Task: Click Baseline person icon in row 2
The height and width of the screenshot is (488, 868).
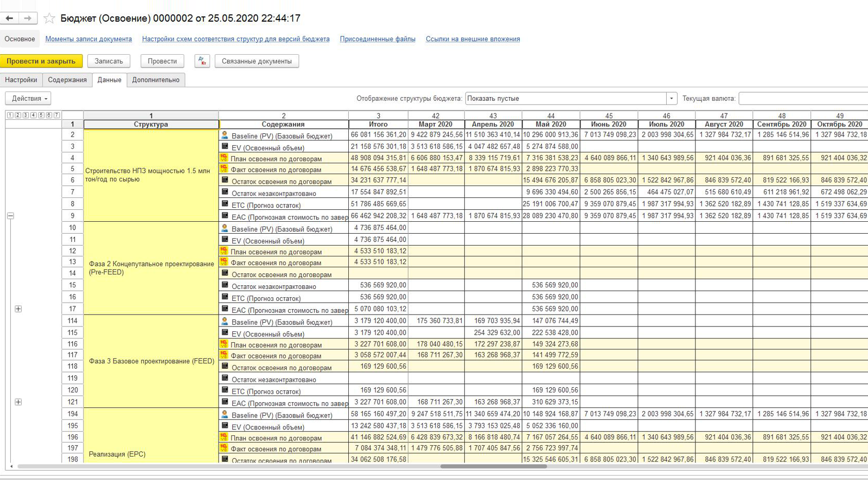Action: click(x=225, y=135)
